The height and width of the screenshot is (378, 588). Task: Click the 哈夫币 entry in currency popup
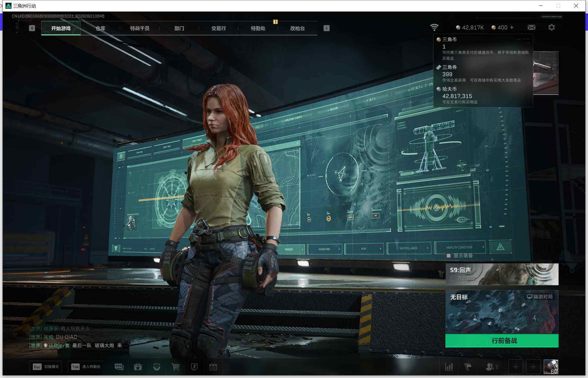[483, 95]
